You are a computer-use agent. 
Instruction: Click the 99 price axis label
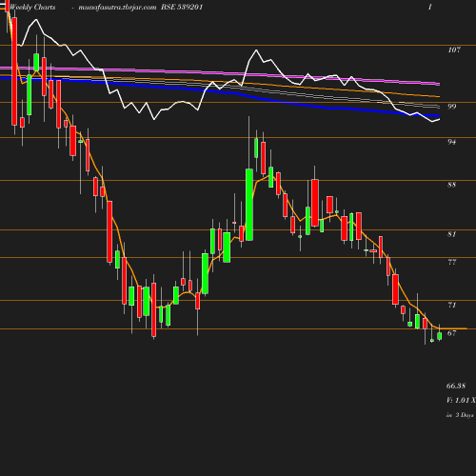point(451,107)
